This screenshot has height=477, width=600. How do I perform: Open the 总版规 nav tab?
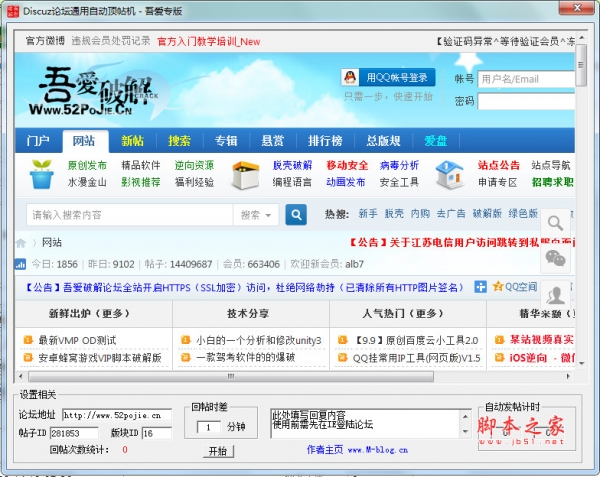pyautogui.click(x=383, y=141)
